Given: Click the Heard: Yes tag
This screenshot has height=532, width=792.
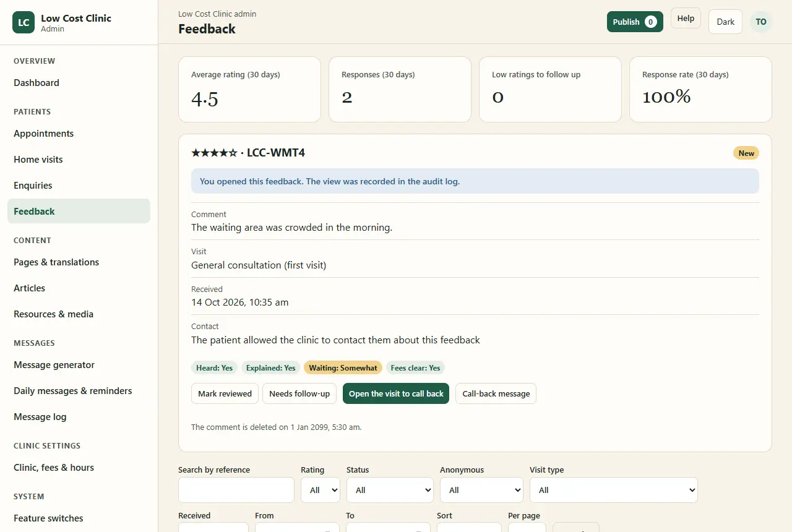Looking at the screenshot, I should click(x=214, y=368).
